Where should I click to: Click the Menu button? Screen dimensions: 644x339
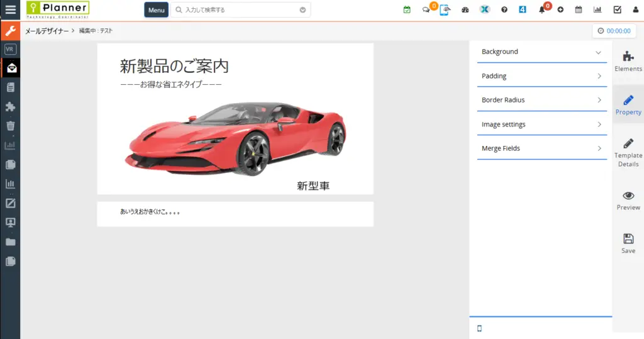coord(157,10)
